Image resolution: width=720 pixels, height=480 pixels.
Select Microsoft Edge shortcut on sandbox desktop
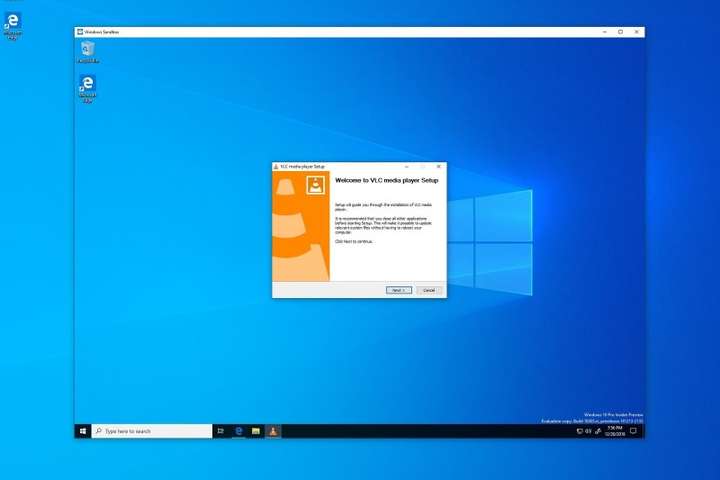pos(87,87)
